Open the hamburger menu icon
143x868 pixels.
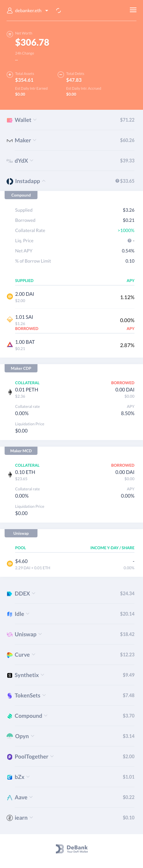coord(133,10)
